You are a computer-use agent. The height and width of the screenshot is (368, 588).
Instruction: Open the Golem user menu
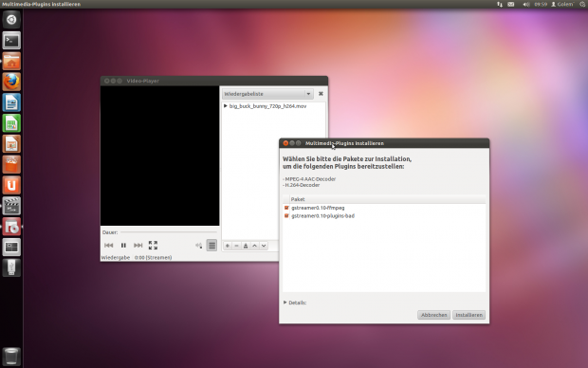562,4
